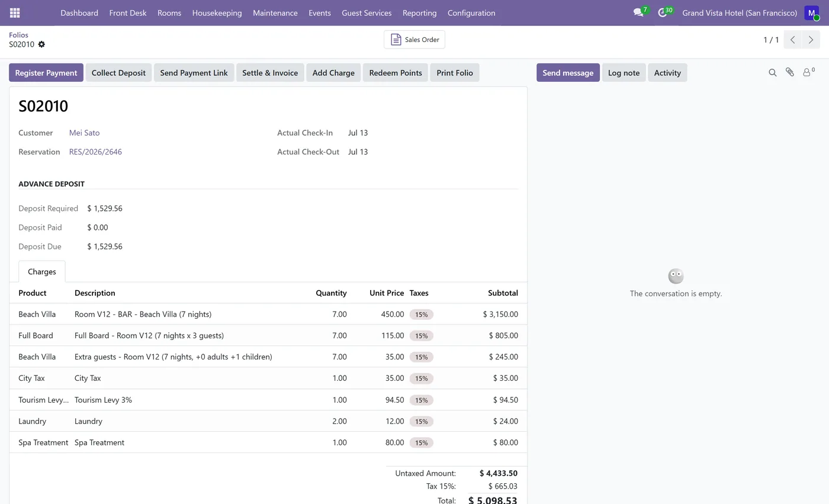Open the Configuration menu
829x504 pixels.
pos(471,12)
